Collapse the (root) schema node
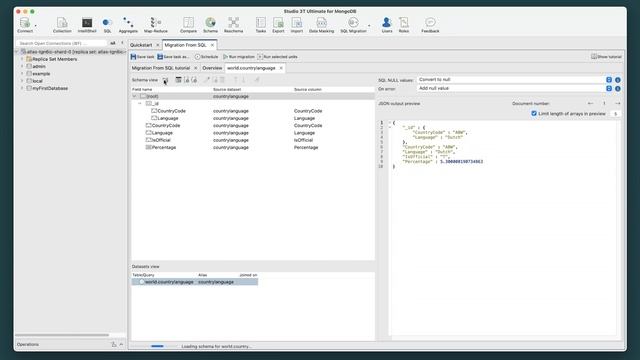This screenshot has height=360, width=640. [134, 96]
